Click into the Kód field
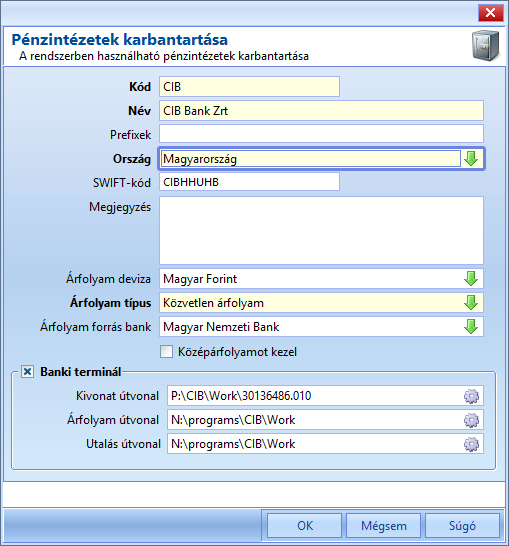 249,87
